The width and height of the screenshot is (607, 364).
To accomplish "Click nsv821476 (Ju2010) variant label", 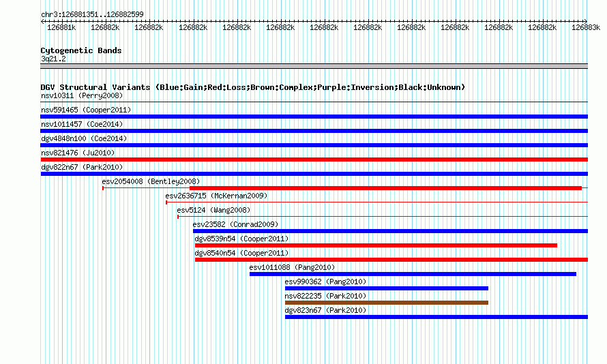I will (x=78, y=153).
